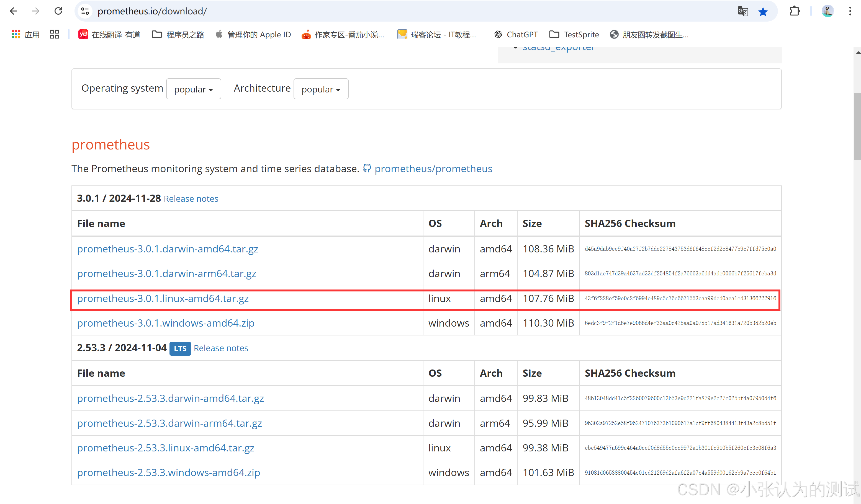Expand the Operating system popular dropdown

pyautogui.click(x=193, y=89)
